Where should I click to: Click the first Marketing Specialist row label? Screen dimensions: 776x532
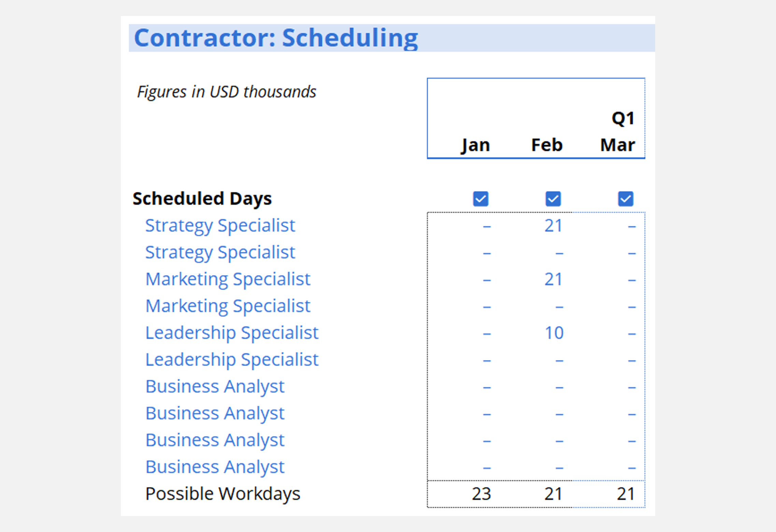[228, 279]
